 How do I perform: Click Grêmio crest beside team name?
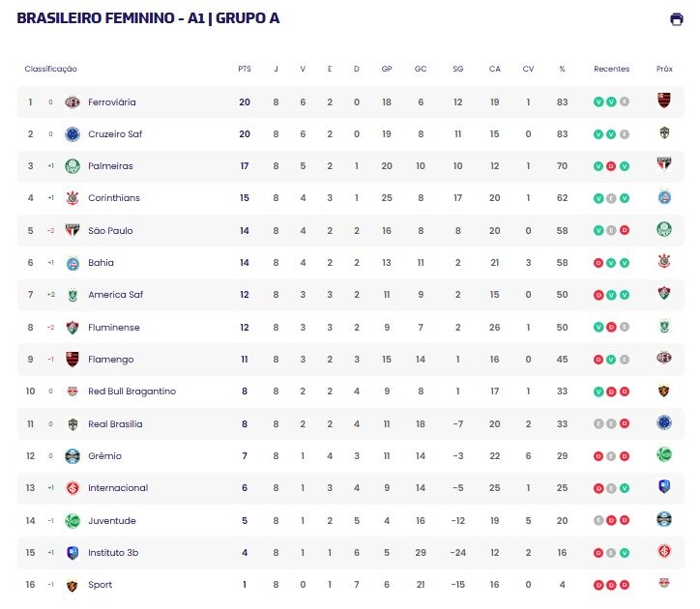tap(73, 456)
